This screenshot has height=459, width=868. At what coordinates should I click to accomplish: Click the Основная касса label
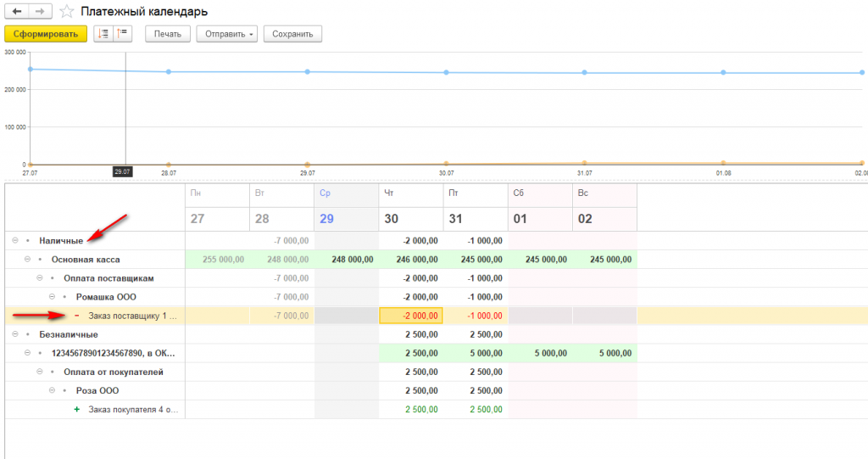click(86, 260)
